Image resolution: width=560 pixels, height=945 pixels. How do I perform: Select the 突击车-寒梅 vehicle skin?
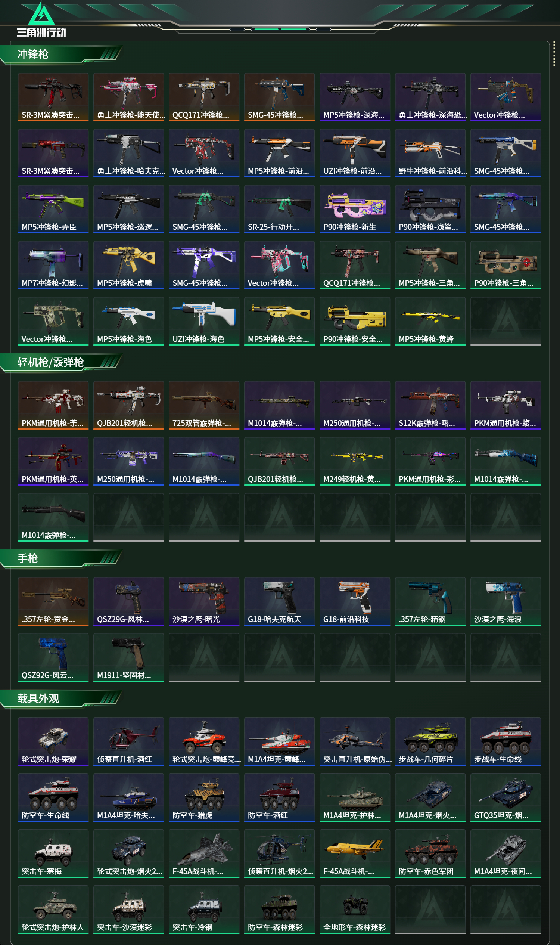(x=53, y=853)
